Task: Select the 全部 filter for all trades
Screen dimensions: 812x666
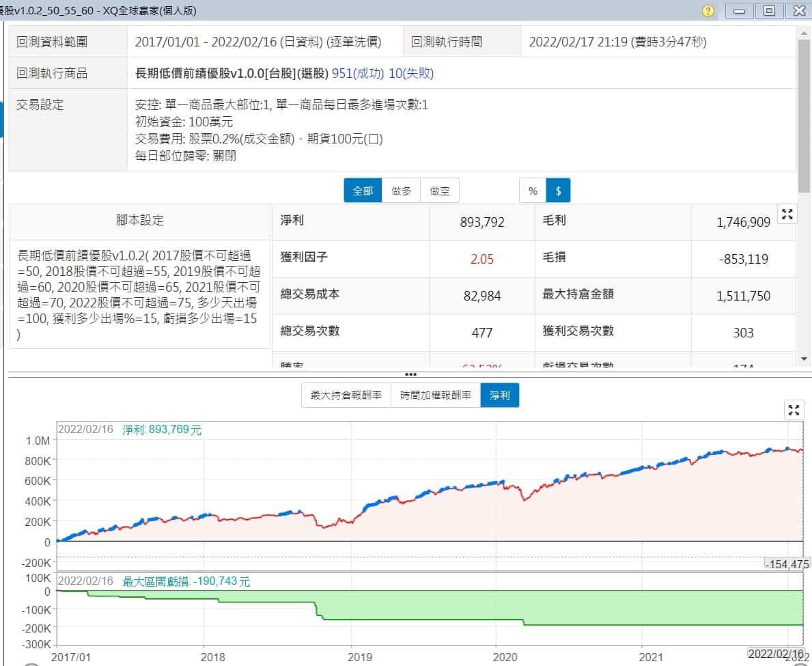Action: pyautogui.click(x=363, y=191)
